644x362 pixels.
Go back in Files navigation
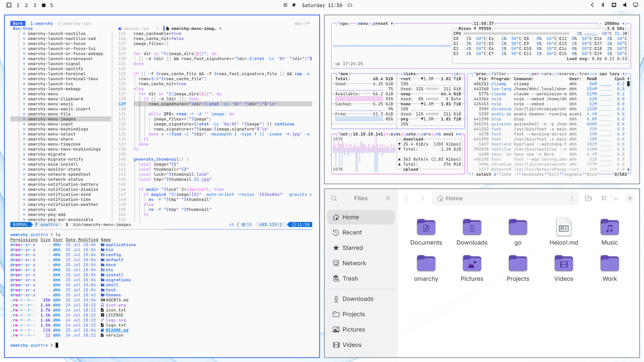tap(407, 198)
